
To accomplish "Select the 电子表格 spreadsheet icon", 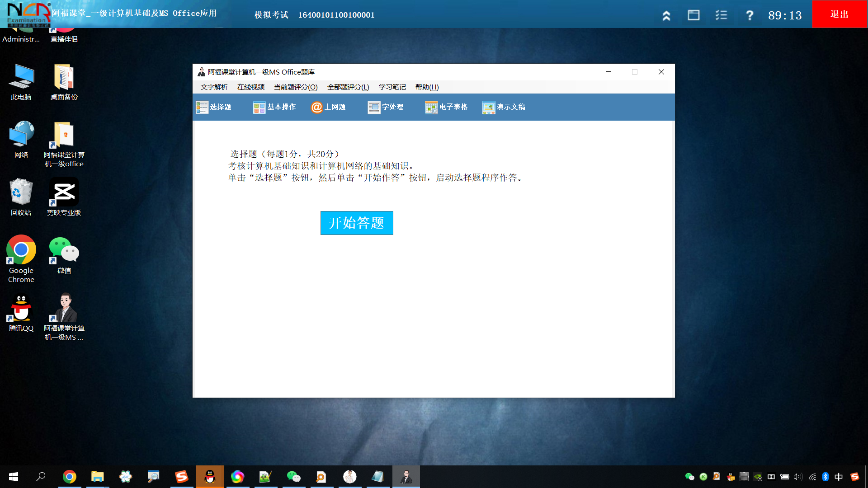I will (x=447, y=107).
